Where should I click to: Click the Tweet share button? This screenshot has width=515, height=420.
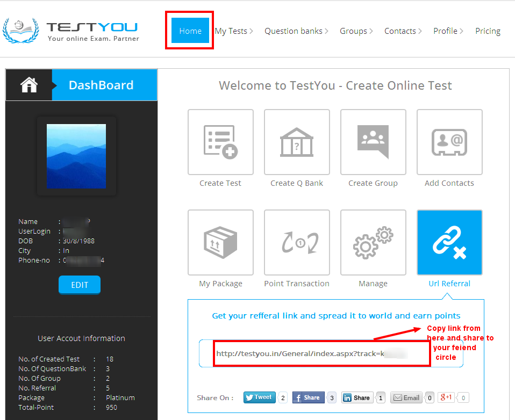(259, 397)
